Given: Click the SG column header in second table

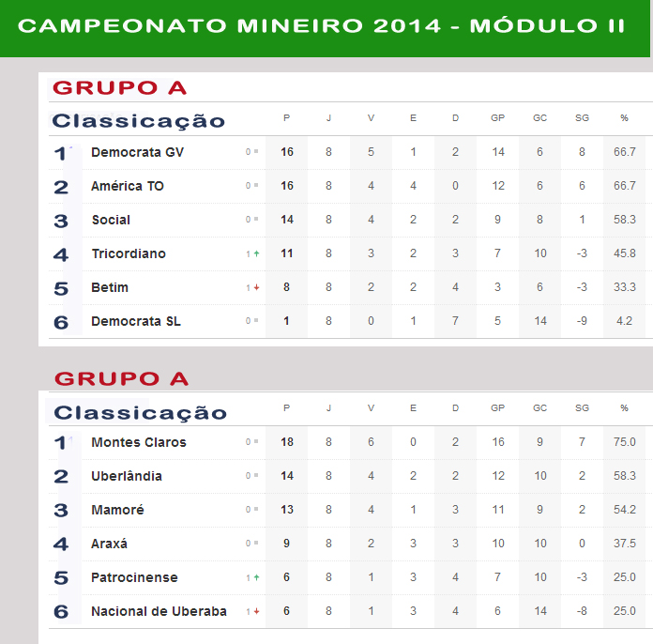Looking at the screenshot, I should coord(583,408).
